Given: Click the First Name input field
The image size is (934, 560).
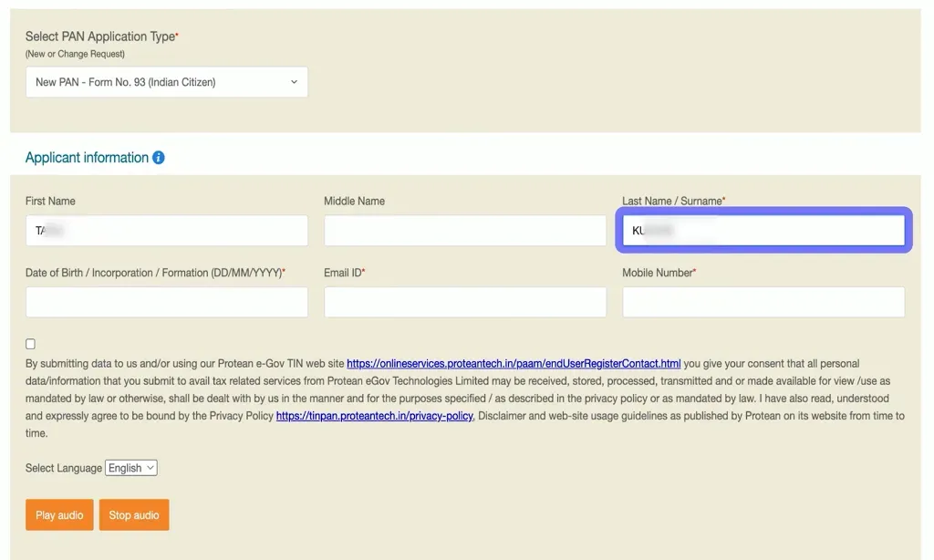Looking at the screenshot, I should [166, 231].
